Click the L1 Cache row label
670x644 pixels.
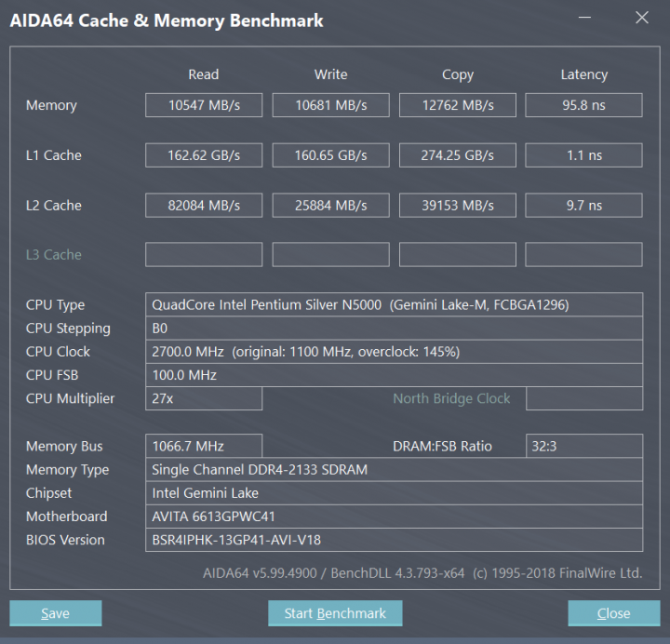click(x=53, y=155)
